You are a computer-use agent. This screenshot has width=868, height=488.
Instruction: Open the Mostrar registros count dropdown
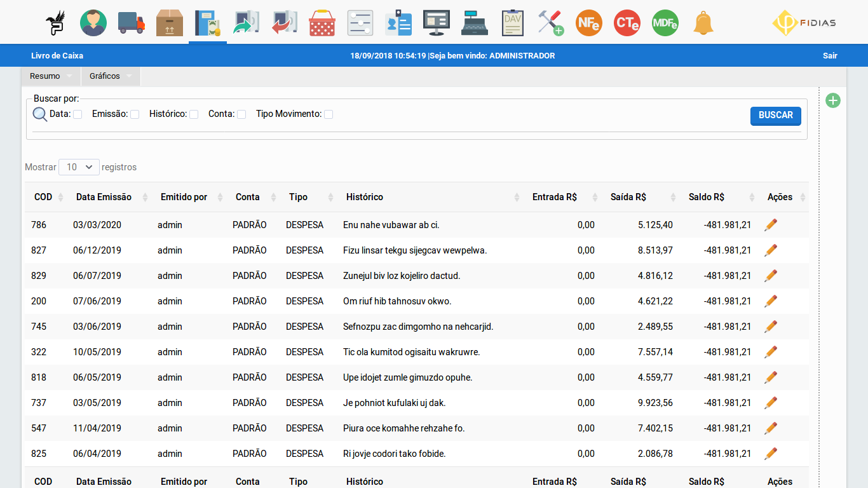tap(79, 167)
